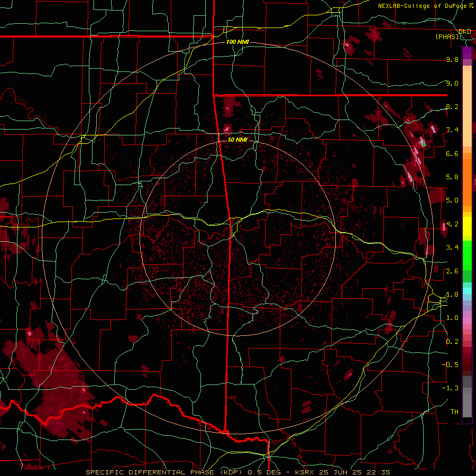
Task: Click the 1.0 value on the color scale
Action: [x=452, y=318]
